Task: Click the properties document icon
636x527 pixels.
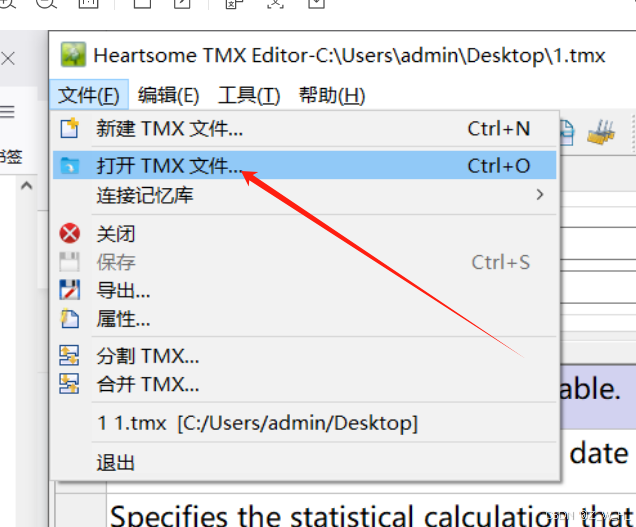Action: click(x=70, y=318)
